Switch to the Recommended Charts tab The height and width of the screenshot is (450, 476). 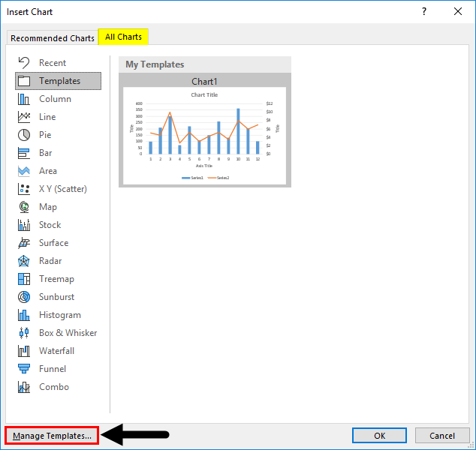point(53,38)
